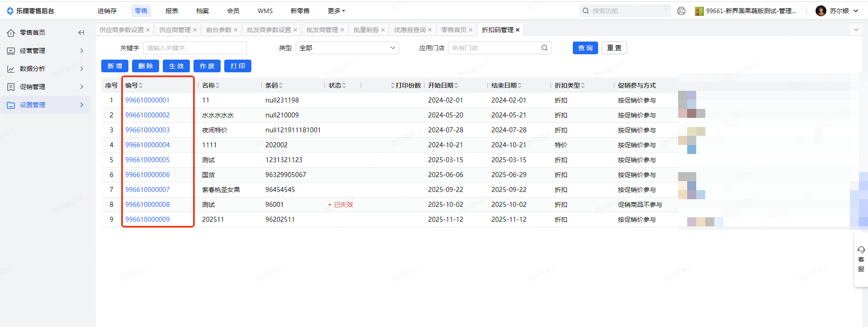Screen dimensions: 868x327
Task: Sort by 折扣类型 column sort icon
Action: (583, 85)
